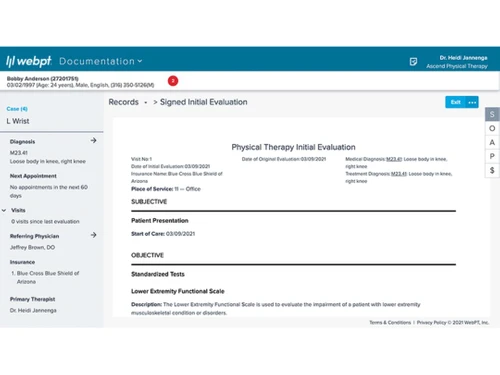This screenshot has height=375, width=500.
Task: Click the Patient Presentation heading
Action: click(x=160, y=220)
